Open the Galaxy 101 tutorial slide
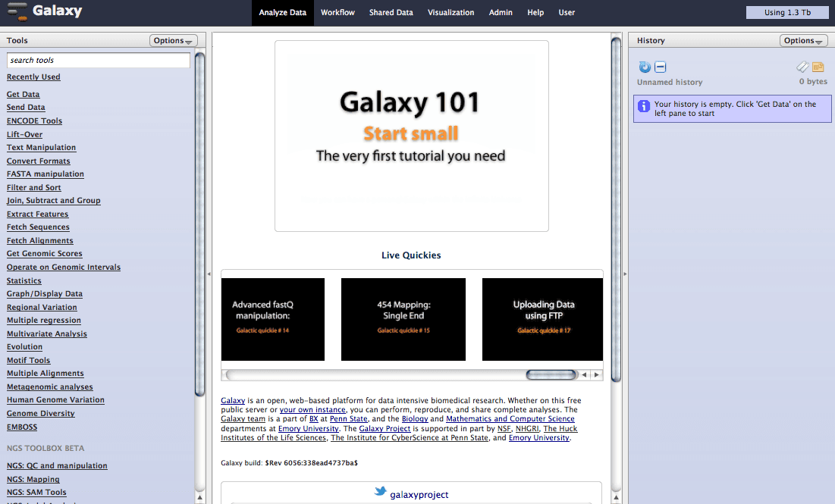The width and height of the screenshot is (835, 504). (x=412, y=136)
